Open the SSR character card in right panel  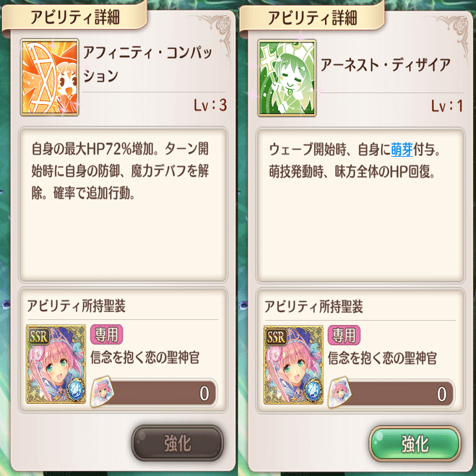(293, 365)
